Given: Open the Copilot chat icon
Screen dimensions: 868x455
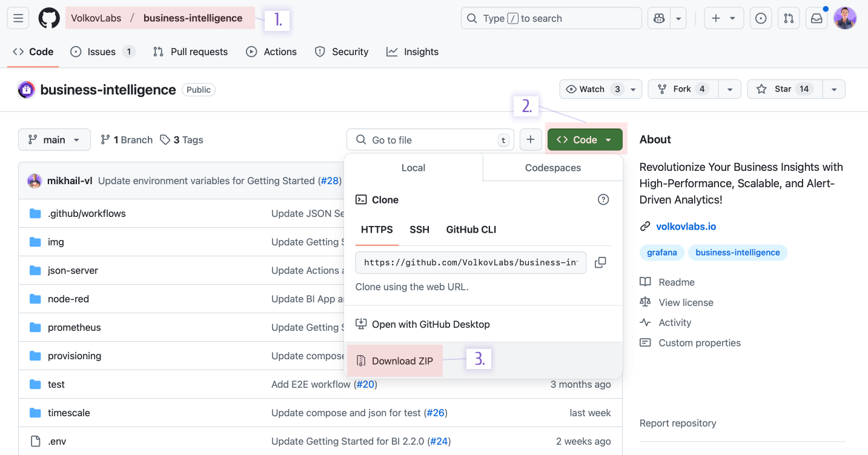Looking at the screenshot, I should [659, 18].
